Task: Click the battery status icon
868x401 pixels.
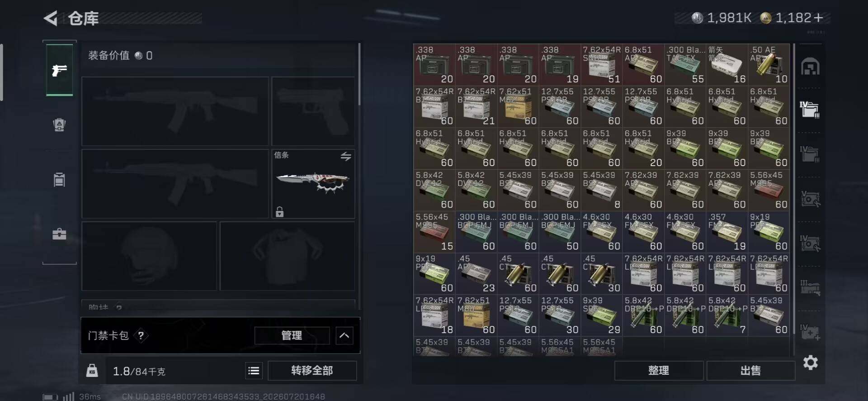Action: pos(50,397)
